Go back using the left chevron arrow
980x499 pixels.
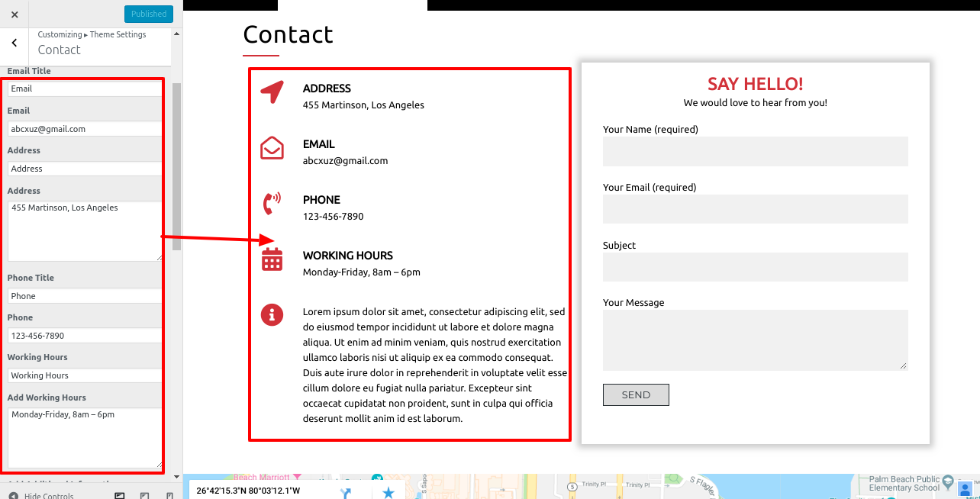point(15,43)
